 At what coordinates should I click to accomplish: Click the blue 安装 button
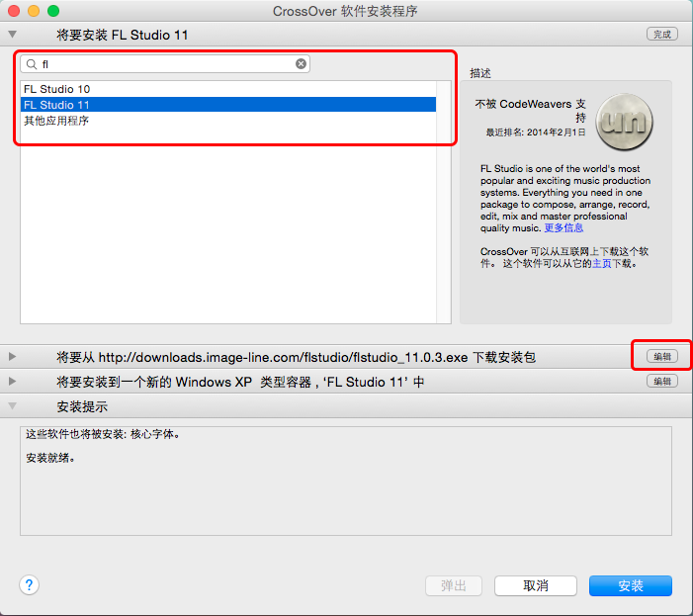[x=631, y=585]
